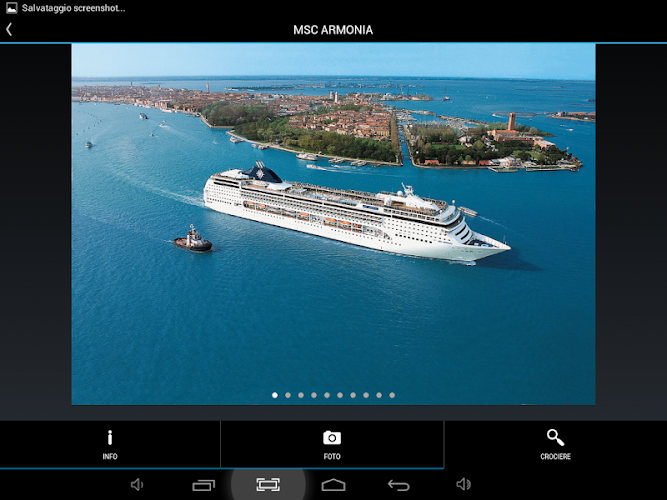This screenshot has width=667, height=500.
Task: Open Android recent apps button
Action: [204, 485]
